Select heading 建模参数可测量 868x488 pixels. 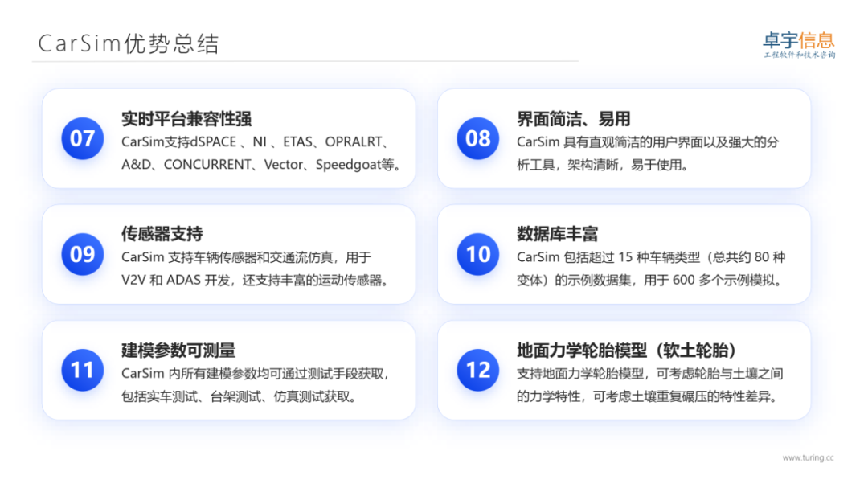[x=178, y=350]
